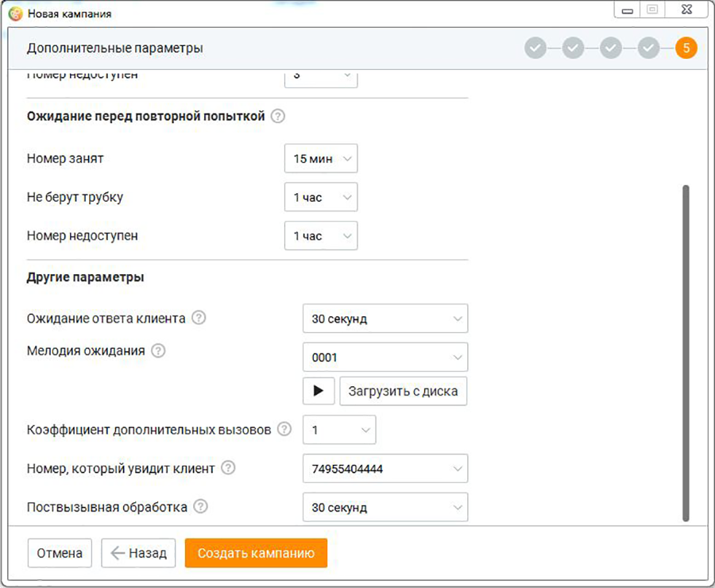
Task: Click 'Загрузить с диска' button
Action: [403, 391]
